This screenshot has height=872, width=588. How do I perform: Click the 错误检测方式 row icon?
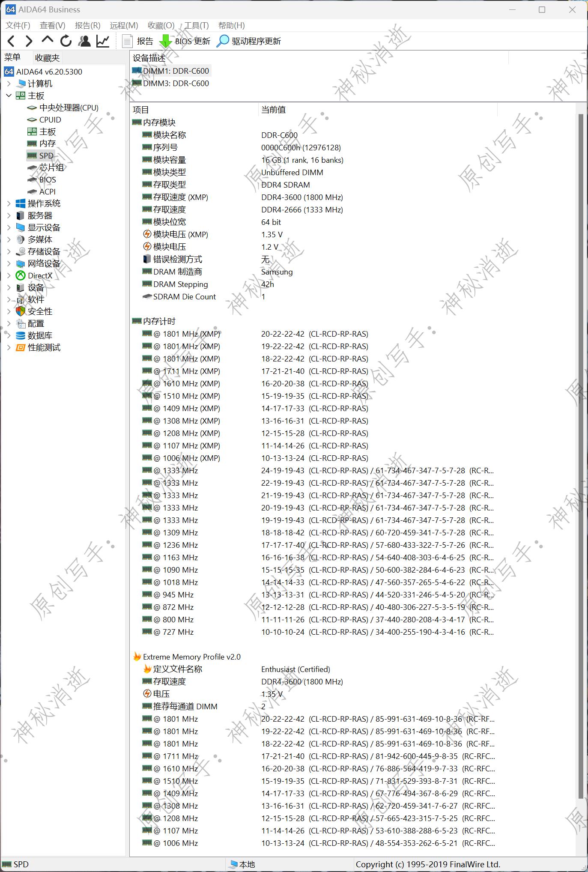[x=147, y=259]
